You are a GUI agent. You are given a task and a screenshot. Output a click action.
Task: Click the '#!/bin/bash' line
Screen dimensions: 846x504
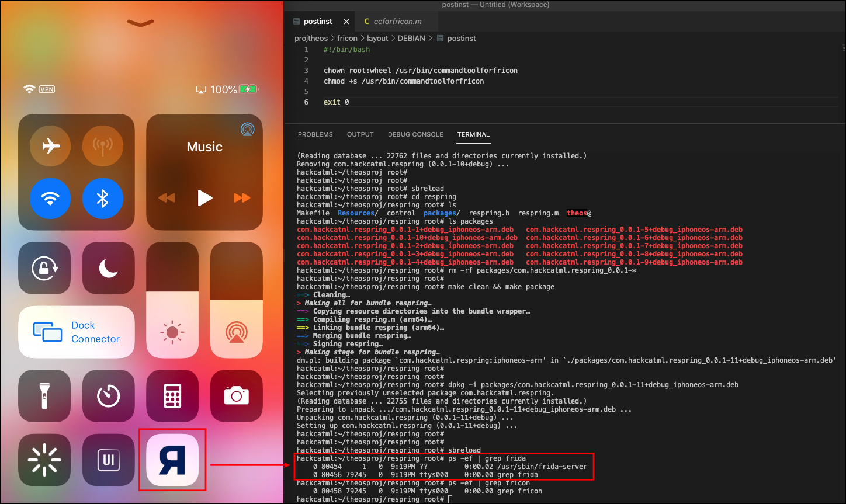346,50
